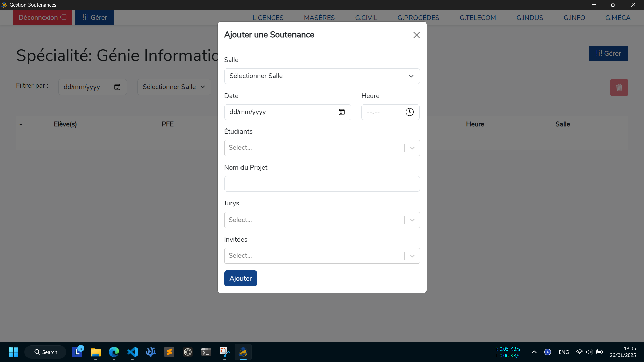Click the Invitées Select... placeholder text

[x=240, y=256]
